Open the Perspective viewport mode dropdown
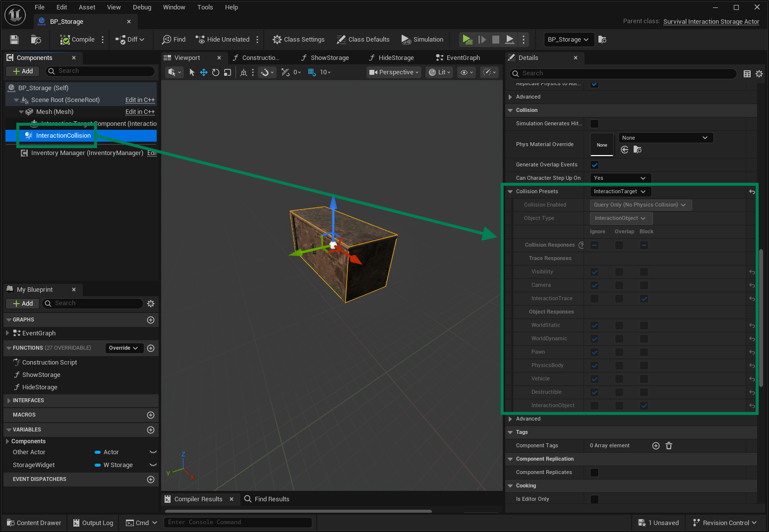The image size is (769, 532). pos(393,72)
